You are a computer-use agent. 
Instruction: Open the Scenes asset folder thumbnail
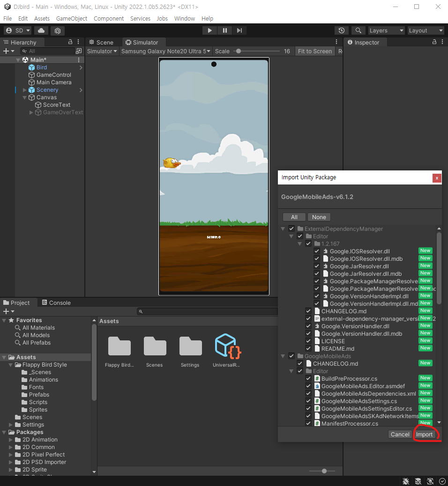(x=155, y=346)
